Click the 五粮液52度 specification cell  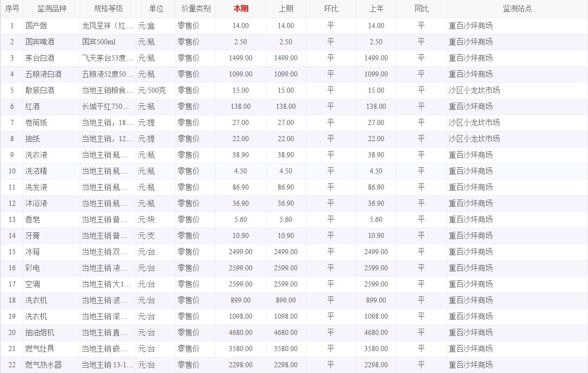tap(108, 74)
